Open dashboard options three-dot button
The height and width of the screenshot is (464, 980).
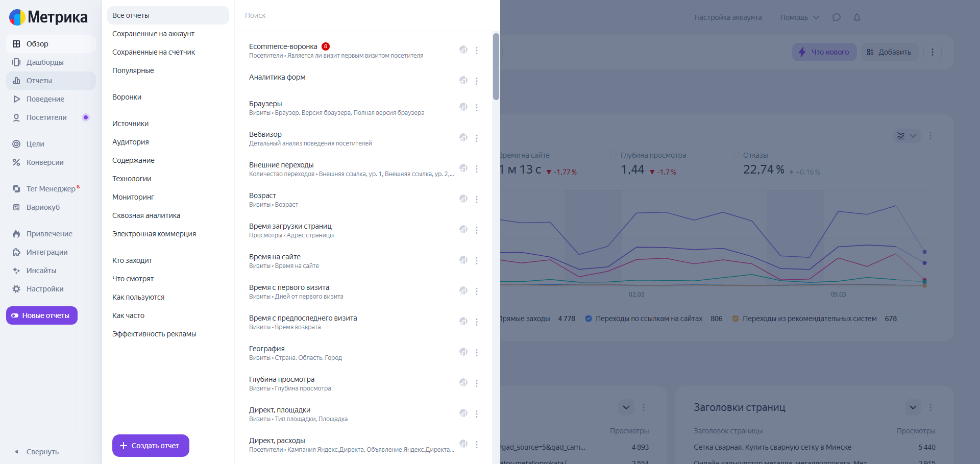pos(933,52)
